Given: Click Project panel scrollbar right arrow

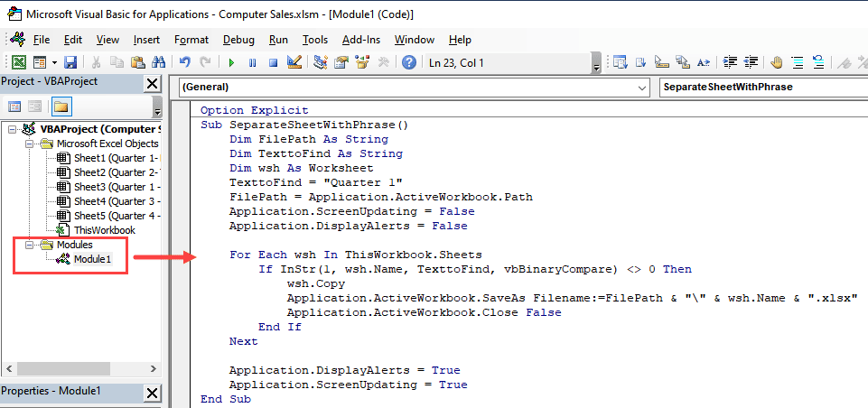Looking at the screenshot, I should [x=154, y=368].
